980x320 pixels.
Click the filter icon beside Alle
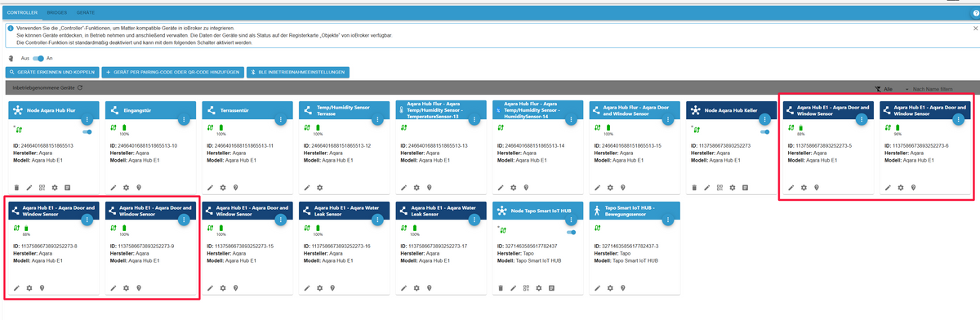pos(877,88)
